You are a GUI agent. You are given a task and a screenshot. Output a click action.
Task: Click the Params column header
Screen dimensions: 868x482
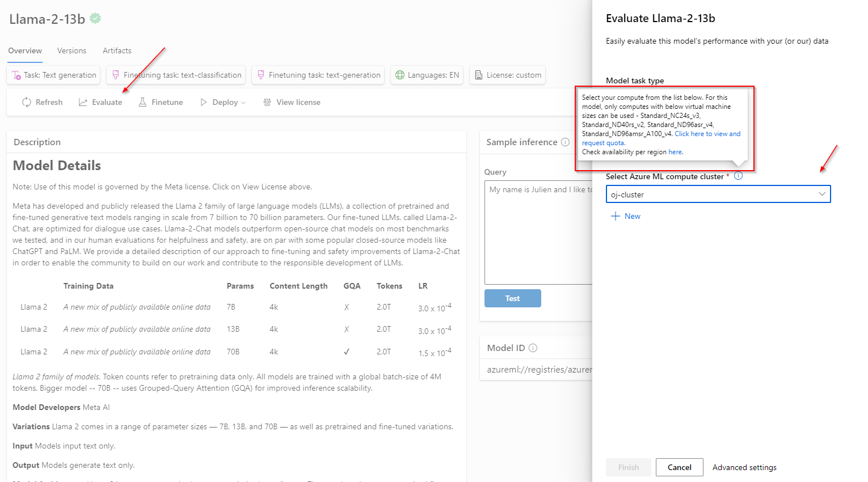[x=240, y=286]
